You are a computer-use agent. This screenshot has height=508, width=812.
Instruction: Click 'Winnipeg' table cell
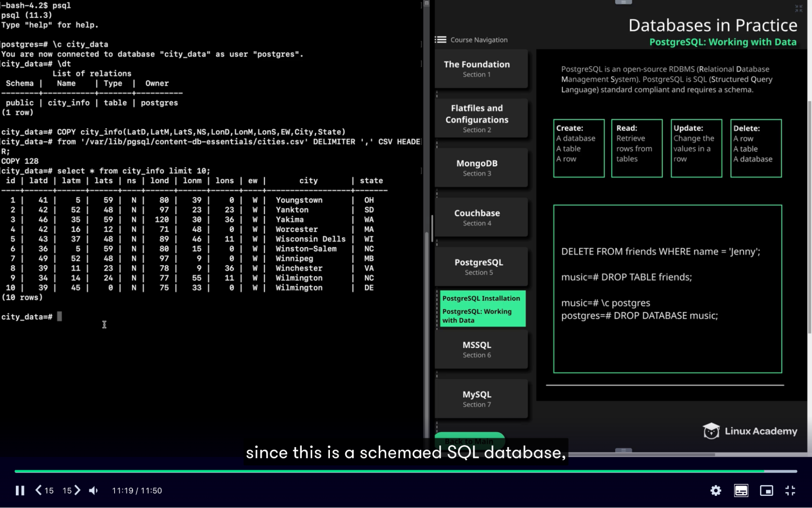tap(294, 258)
